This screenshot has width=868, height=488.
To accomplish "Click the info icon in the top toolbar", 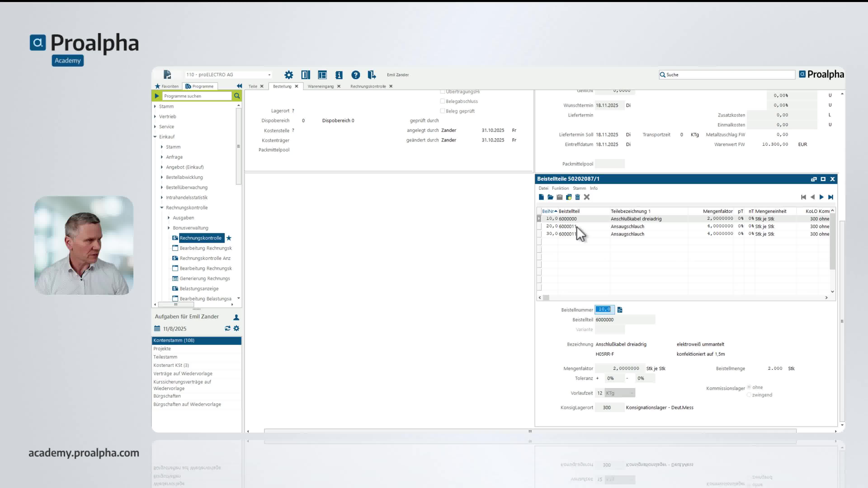I will pos(339,75).
